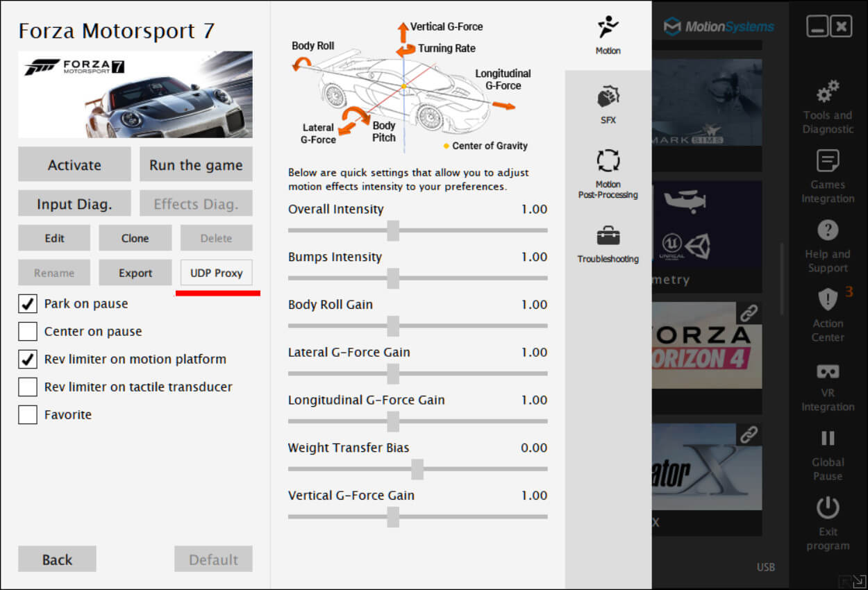Open Tools and Diagnostic gears icon

(x=828, y=91)
